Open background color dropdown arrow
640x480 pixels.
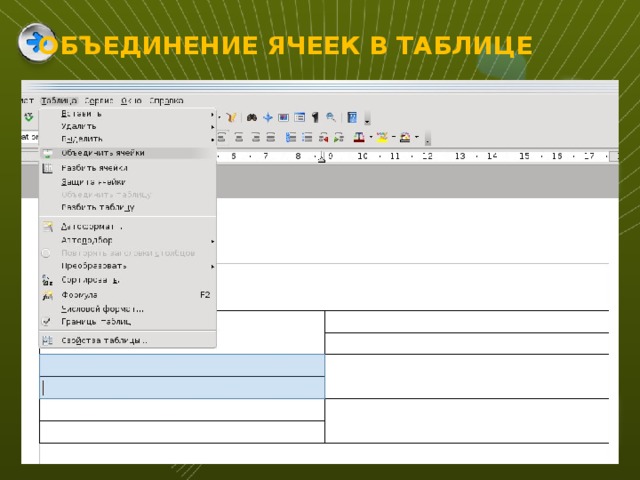coord(417,137)
